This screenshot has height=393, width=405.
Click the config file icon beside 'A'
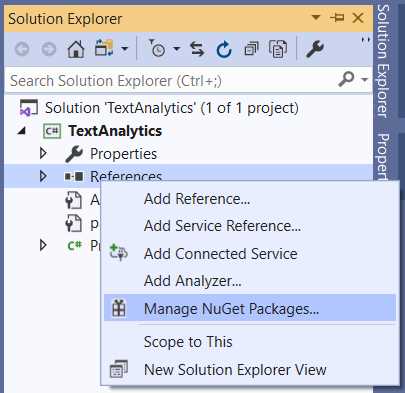pos(73,200)
